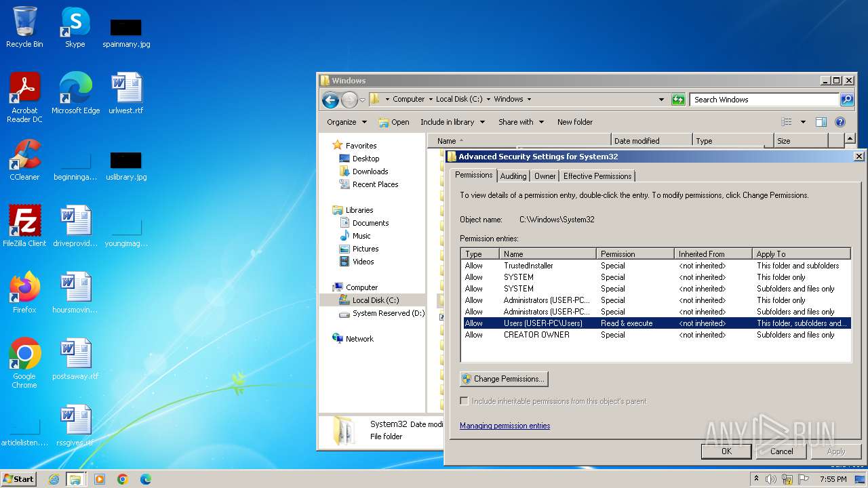Expand the Include in library dropdown
This screenshot has height=488, width=868.
point(452,122)
